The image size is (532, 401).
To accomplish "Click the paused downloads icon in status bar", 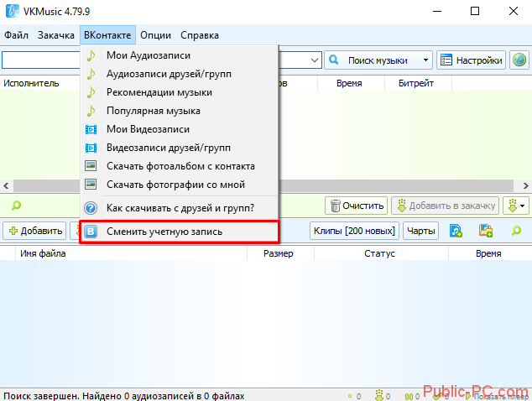I will coord(409,396).
